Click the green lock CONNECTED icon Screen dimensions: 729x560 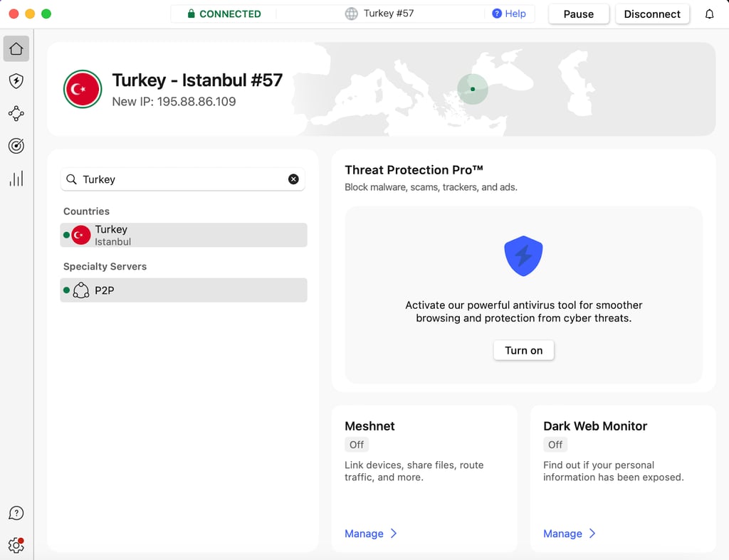(x=191, y=14)
